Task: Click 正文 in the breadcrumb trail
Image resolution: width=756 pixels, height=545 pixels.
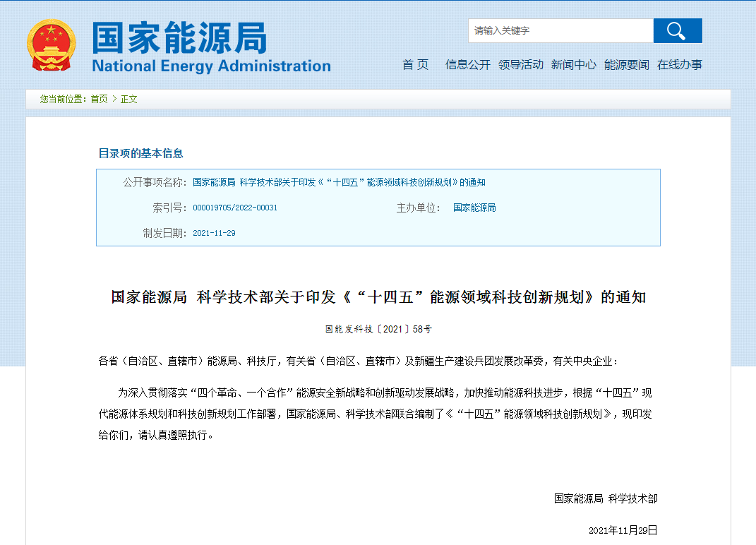Action: (x=128, y=99)
